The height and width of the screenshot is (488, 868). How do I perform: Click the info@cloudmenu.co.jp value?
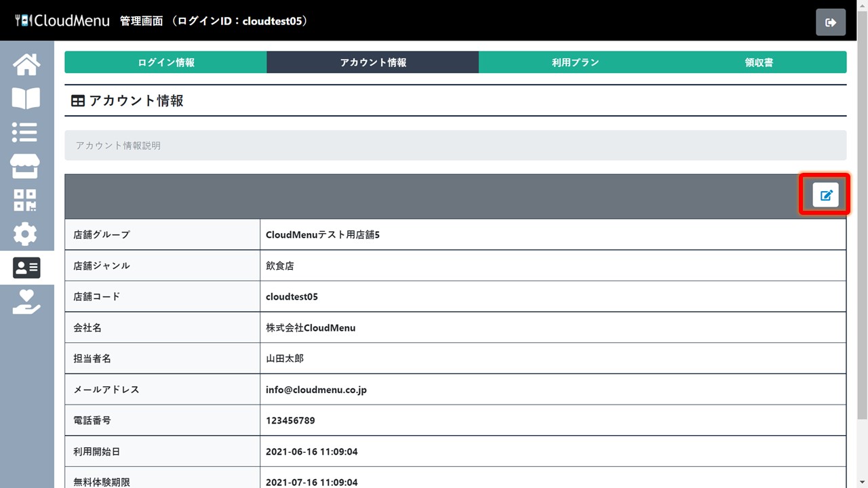click(316, 390)
